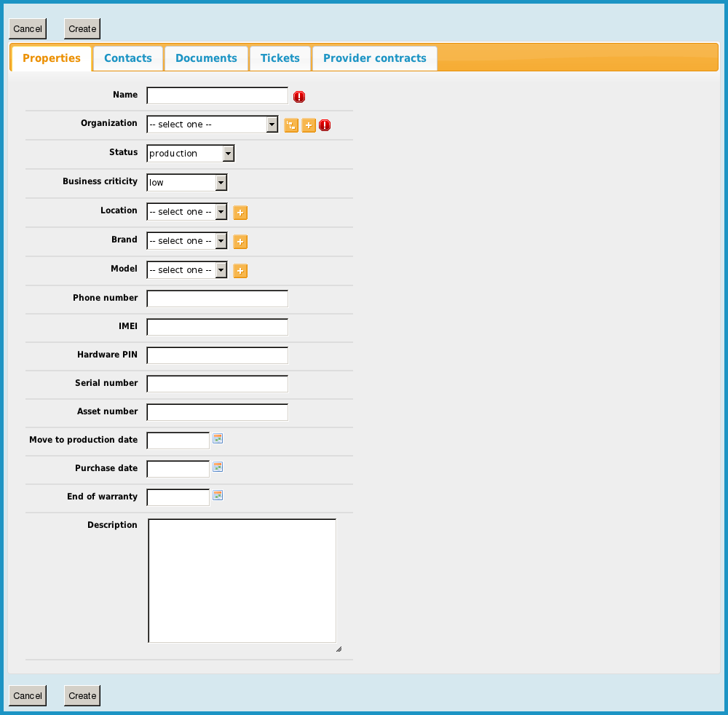The width and height of the screenshot is (728, 715).
Task: Click the Description text area
Action: (242, 580)
